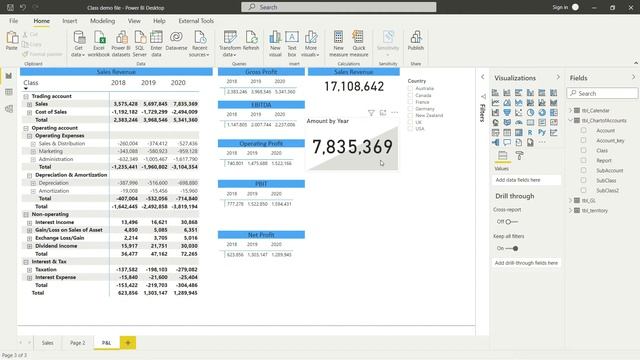Publish the report
The width and height of the screenshot is (640, 360).
(416, 41)
